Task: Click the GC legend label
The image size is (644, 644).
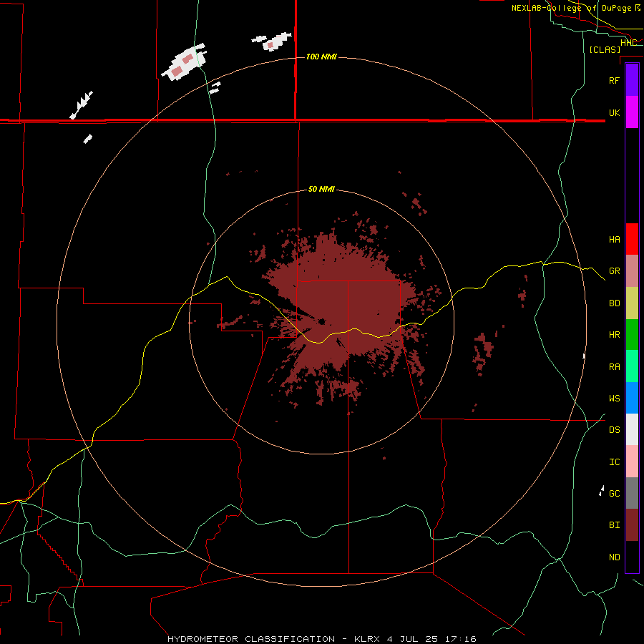Action: pyautogui.click(x=614, y=493)
